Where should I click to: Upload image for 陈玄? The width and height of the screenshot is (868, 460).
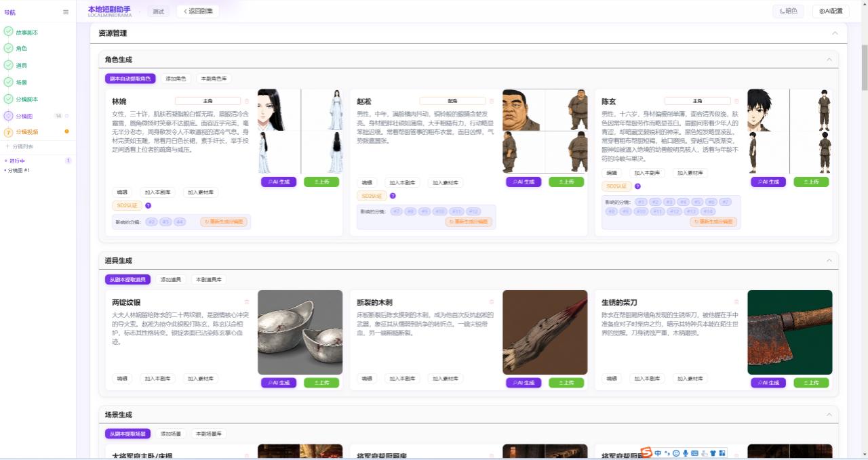coord(811,182)
